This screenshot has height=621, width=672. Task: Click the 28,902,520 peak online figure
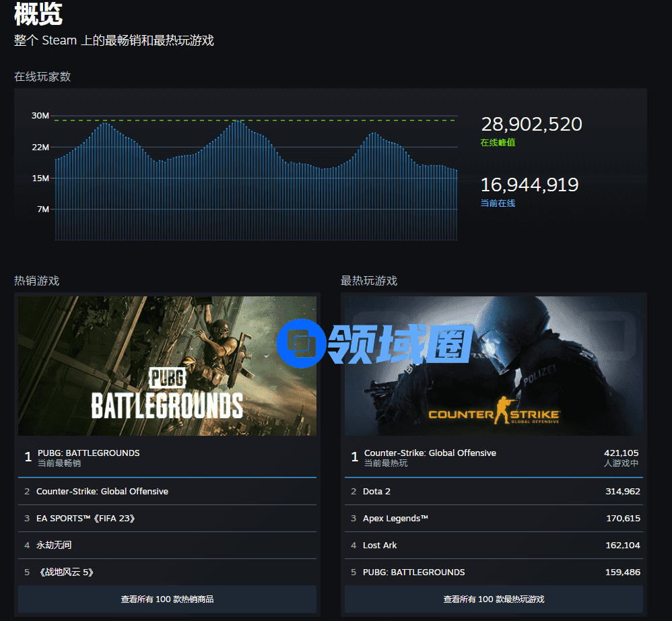(x=531, y=125)
